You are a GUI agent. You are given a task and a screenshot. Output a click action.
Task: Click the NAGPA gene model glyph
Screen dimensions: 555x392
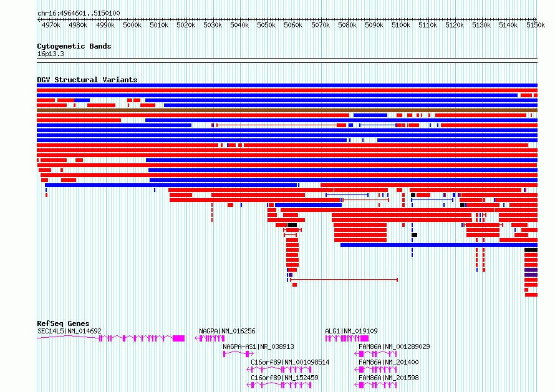pyautogui.click(x=210, y=338)
